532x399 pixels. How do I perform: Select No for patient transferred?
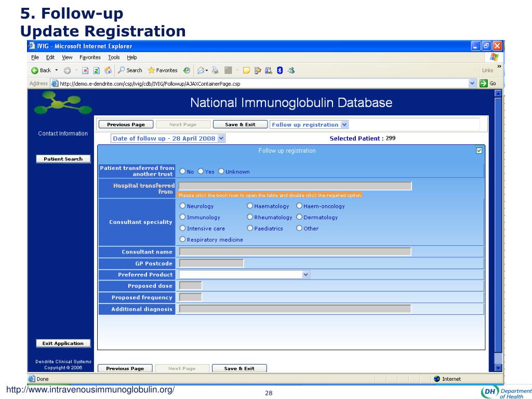tap(182, 171)
